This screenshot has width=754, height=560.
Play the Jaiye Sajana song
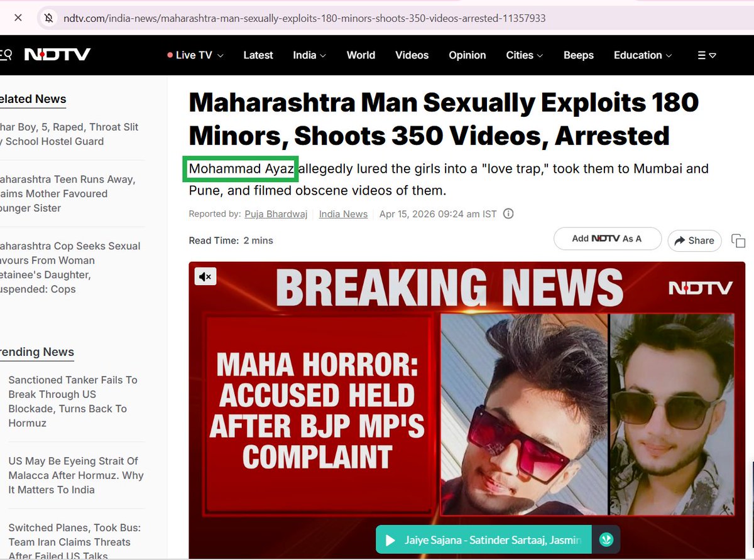390,540
